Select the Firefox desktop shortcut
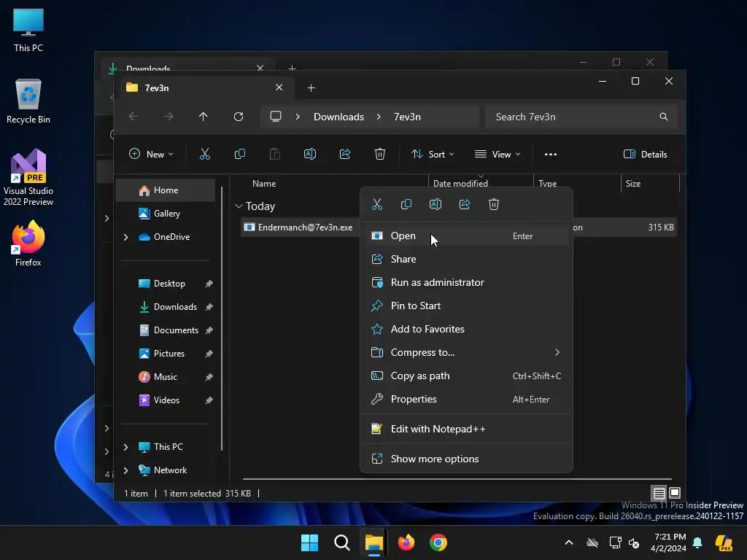747x560 pixels. pyautogui.click(x=28, y=244)
